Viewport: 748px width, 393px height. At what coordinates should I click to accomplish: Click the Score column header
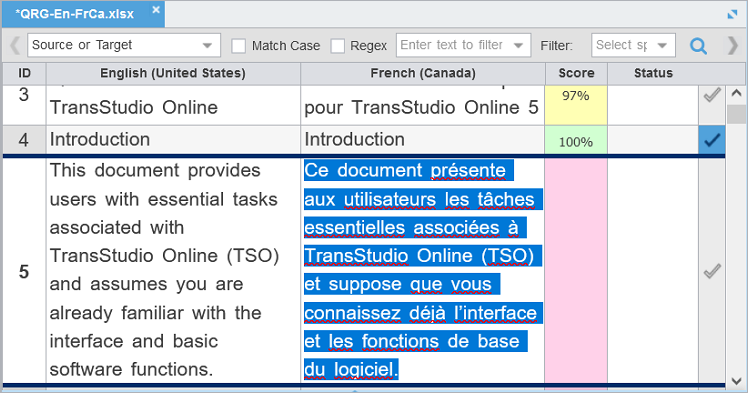576,73
